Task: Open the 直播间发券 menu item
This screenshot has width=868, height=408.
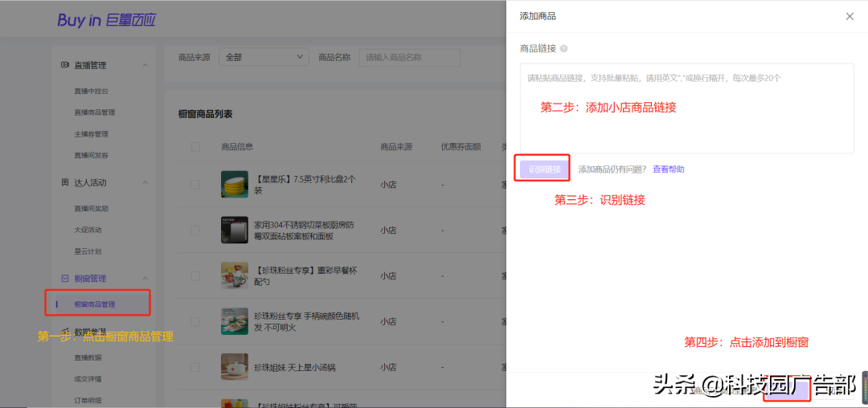Action: pos(92,155)
